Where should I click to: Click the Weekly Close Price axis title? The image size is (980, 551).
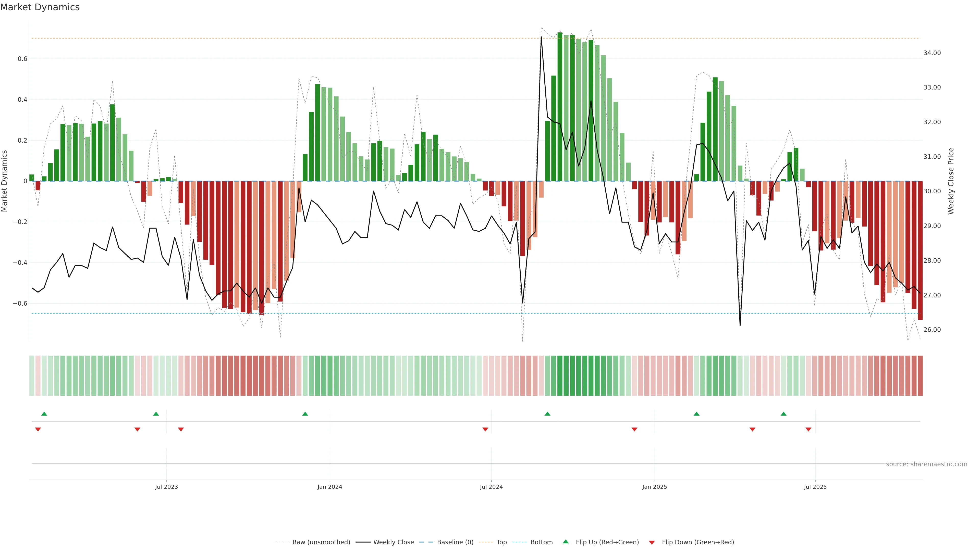coord(951,181)
